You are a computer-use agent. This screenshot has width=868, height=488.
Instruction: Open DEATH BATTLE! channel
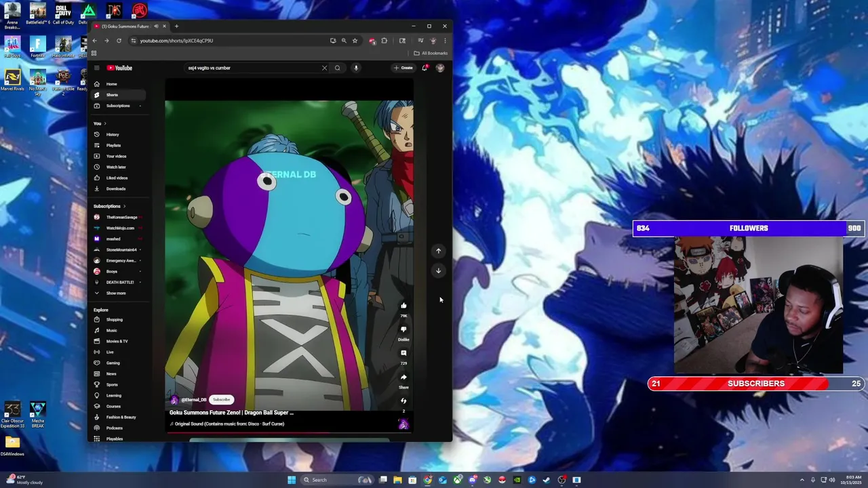tap(119, 282)
